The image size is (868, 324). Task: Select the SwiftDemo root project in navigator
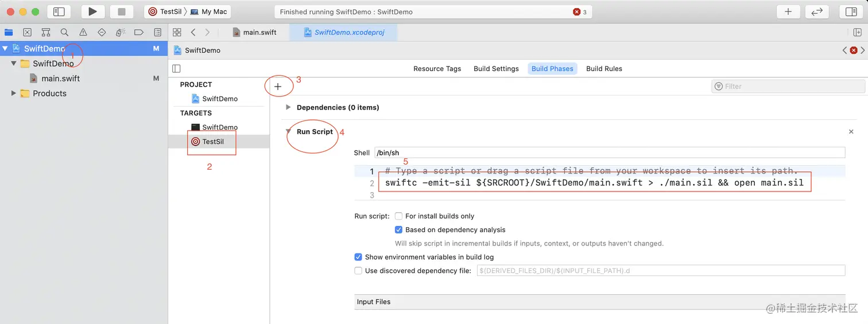pos(84,49)
